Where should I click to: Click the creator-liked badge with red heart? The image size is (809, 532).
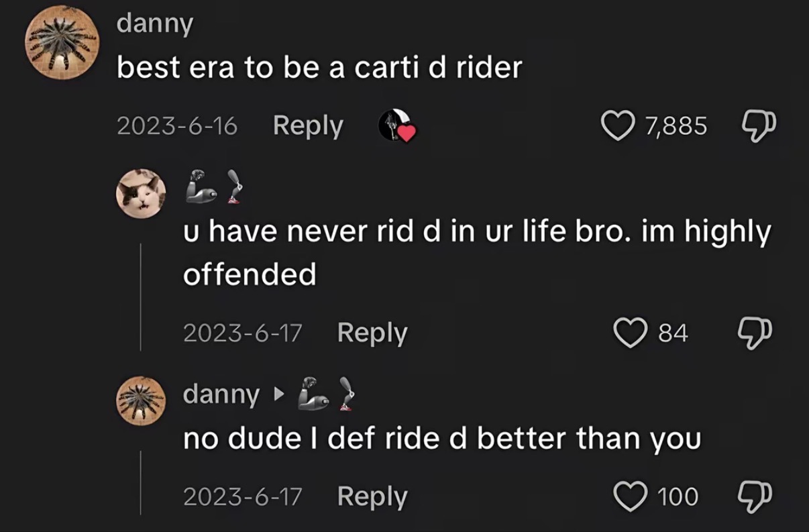[x=396, y=125]
